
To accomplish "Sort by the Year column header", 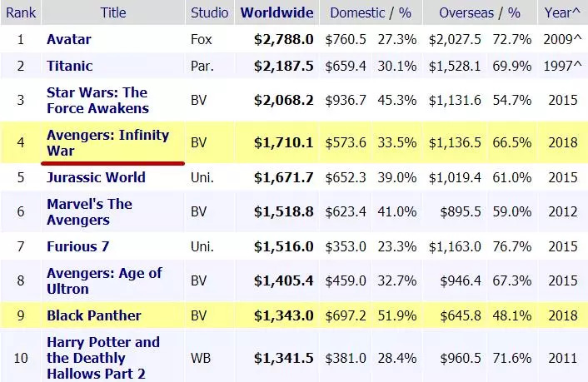I will tap(564, 12).
